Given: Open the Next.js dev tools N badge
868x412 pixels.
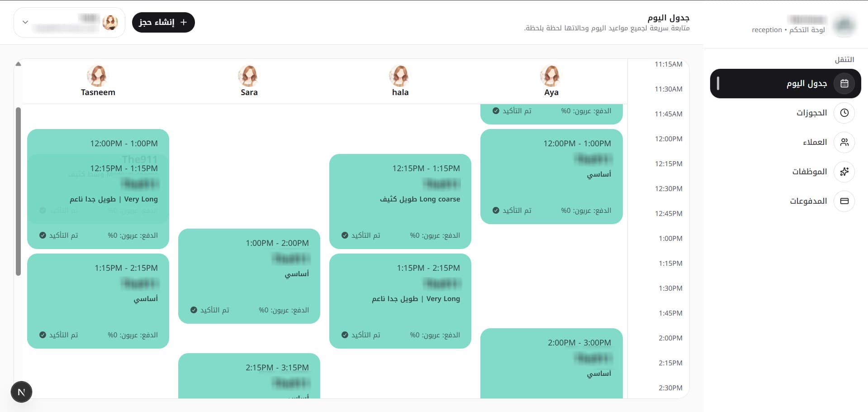Looking at the screenshot, I should (x=21, y=392).
